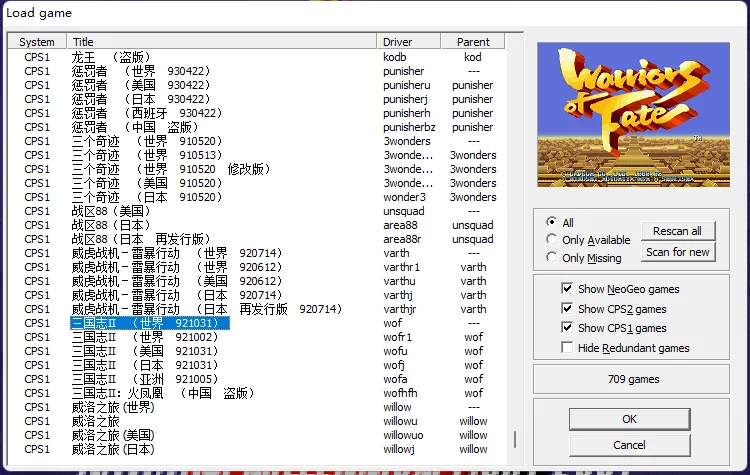Screen dimensions: 750x475
Task: Select the willowj driver row
Action: point(256,449)
